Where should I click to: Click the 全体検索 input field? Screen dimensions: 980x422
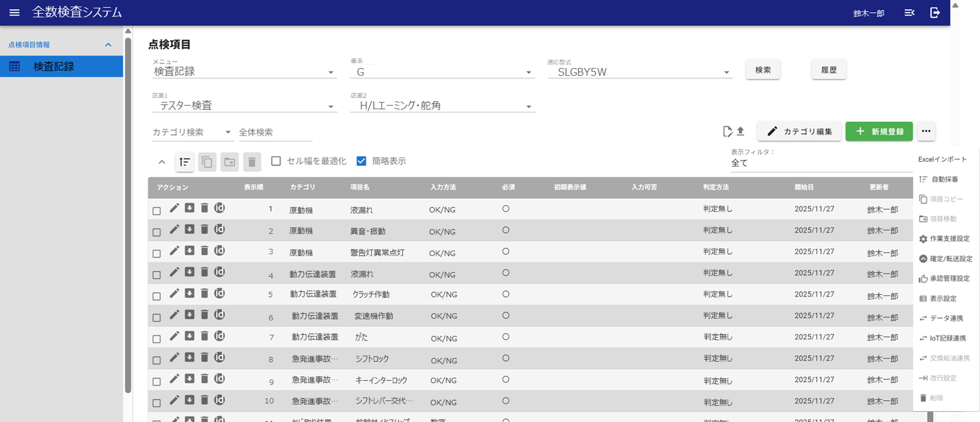coord(275,132)
